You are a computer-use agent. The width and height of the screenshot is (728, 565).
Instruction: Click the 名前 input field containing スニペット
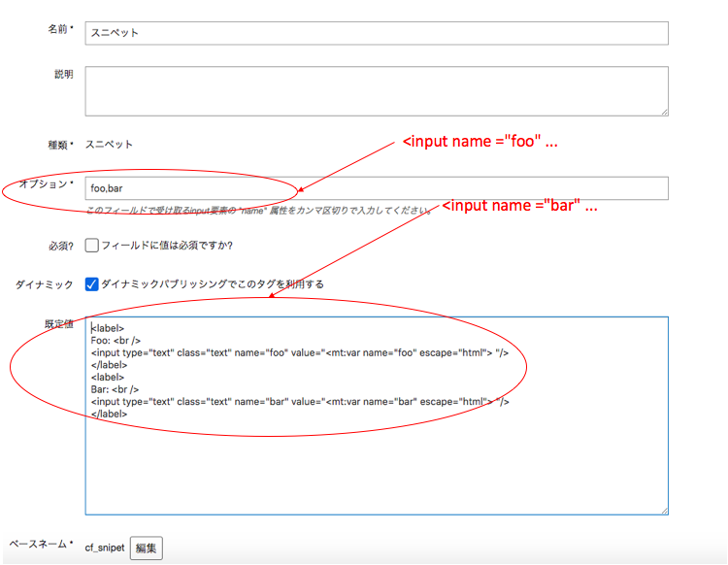(x=377, y=33)
